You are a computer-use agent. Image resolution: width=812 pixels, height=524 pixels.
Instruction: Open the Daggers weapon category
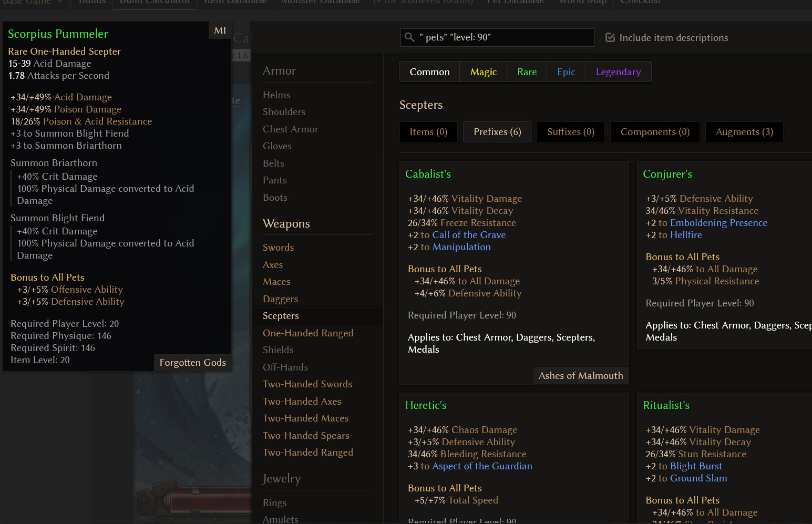280,299
